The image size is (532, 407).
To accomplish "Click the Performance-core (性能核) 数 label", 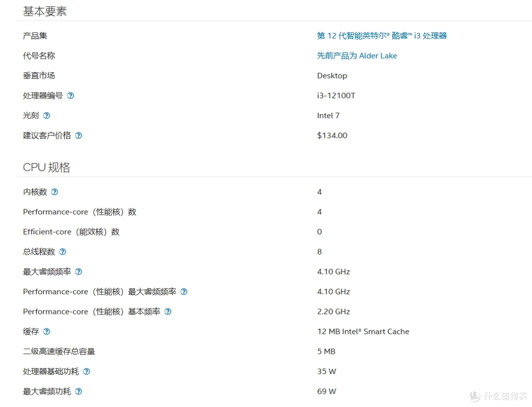I will (x=80, y=212).
